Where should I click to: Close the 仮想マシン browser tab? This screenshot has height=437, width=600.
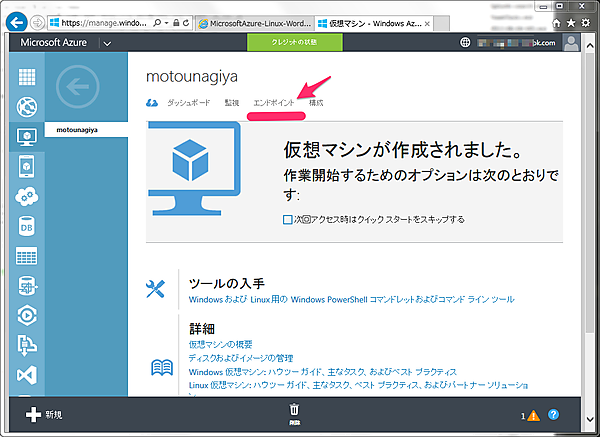pos(427,24)
